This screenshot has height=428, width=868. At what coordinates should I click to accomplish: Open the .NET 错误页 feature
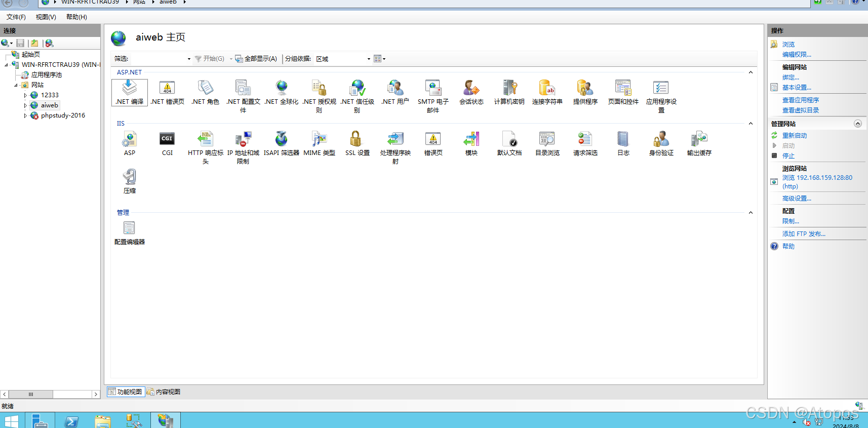(167, 92)
